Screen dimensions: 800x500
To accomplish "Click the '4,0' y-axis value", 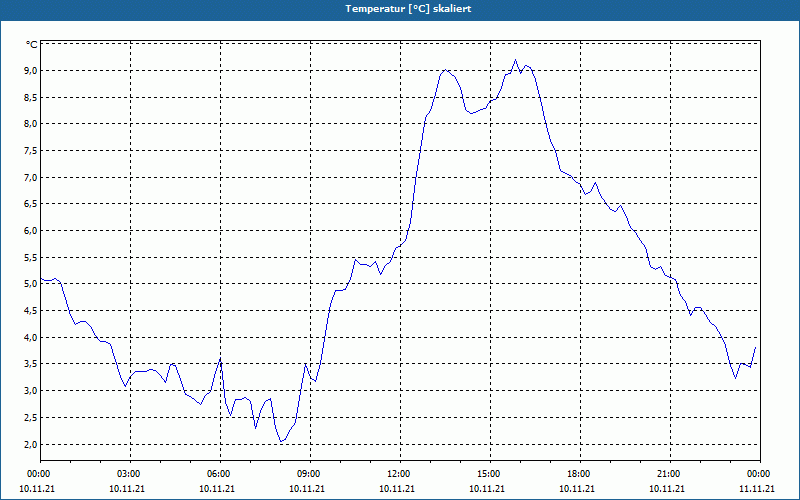I will pos(31,338).
